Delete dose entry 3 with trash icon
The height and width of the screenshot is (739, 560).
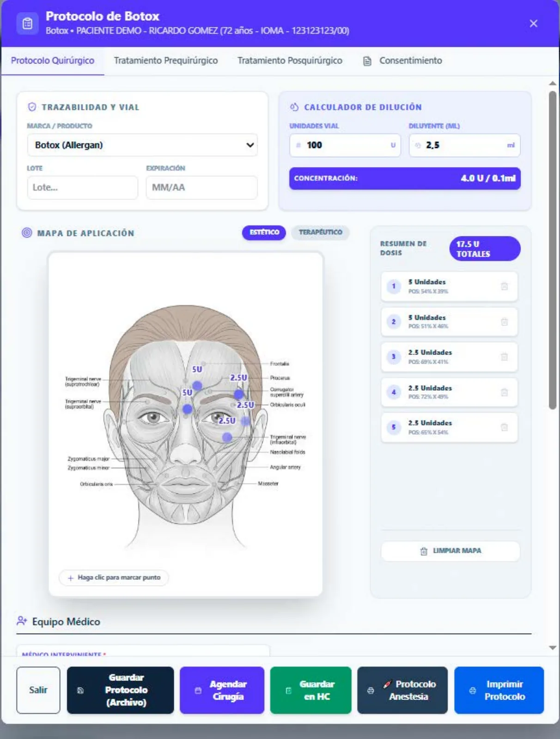tap(504, 357)
